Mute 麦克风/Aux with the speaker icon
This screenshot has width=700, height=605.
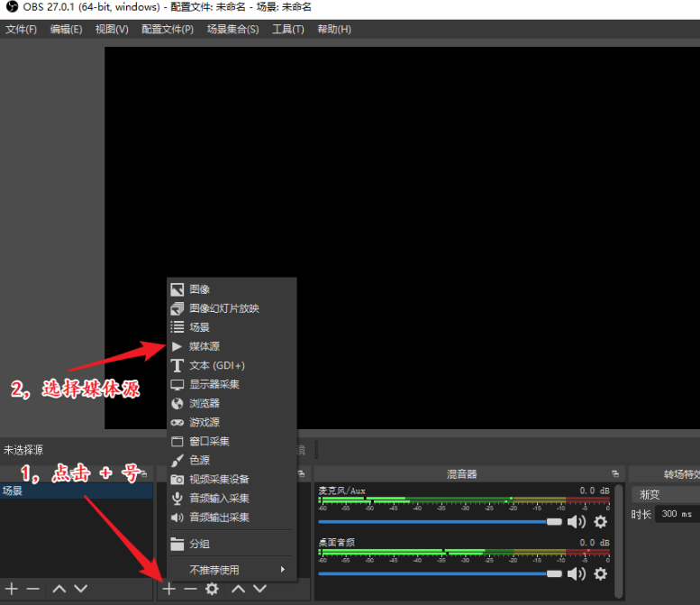pos(577,521)
